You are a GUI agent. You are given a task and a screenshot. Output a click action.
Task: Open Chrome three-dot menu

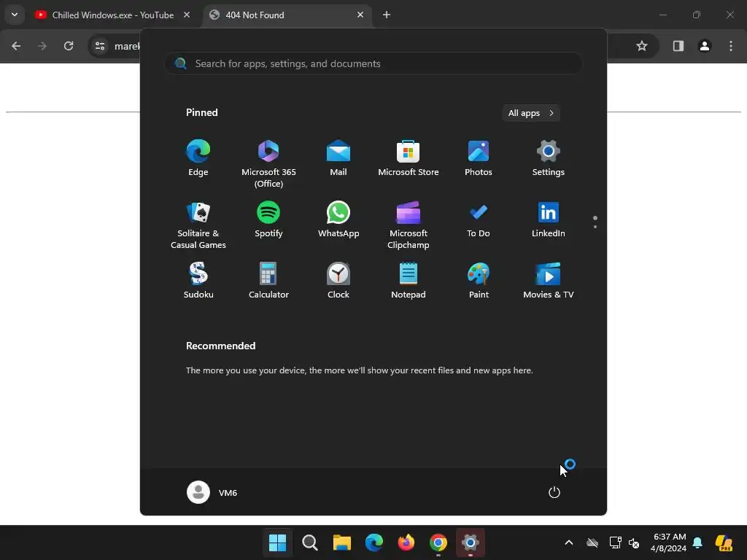click(x=731, y=46)
